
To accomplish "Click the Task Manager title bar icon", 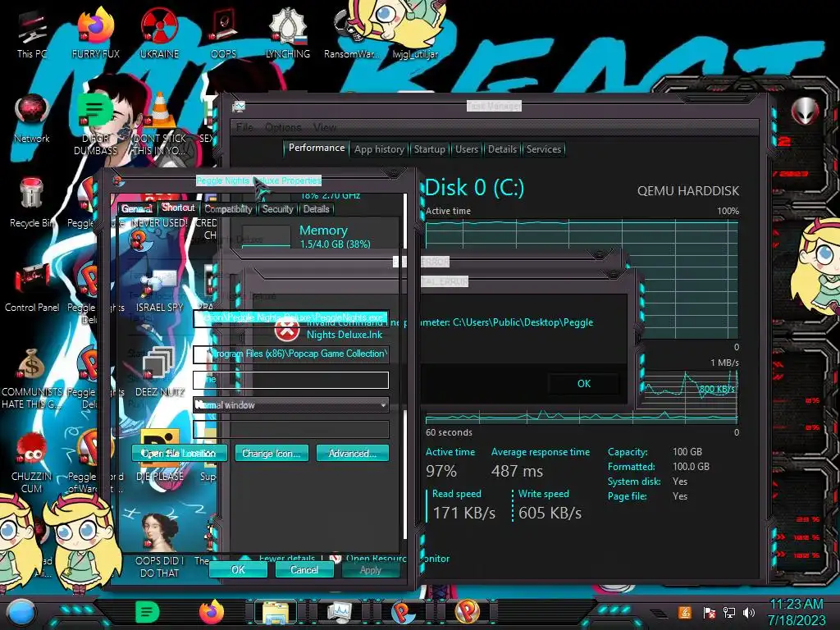I will click(239, 107).
